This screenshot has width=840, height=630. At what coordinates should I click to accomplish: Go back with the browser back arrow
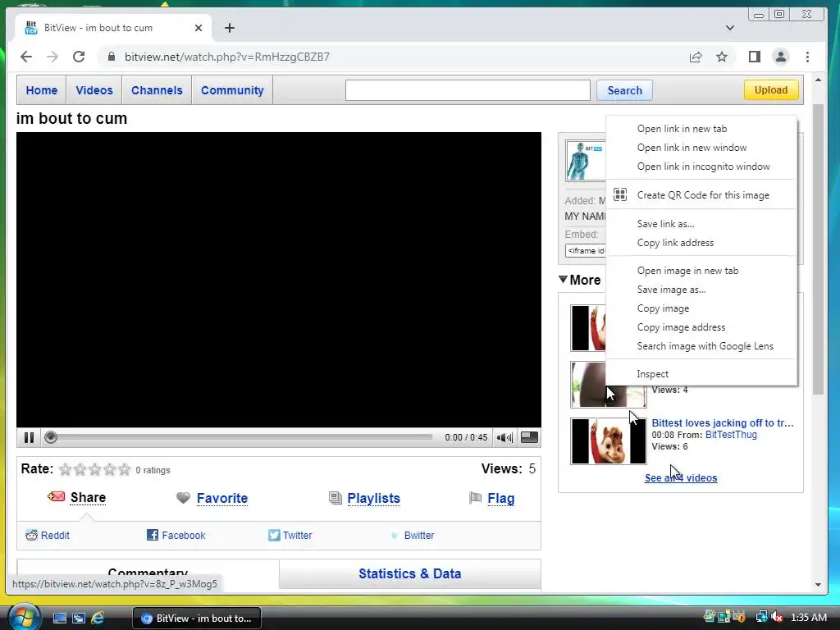coord(26,57)
